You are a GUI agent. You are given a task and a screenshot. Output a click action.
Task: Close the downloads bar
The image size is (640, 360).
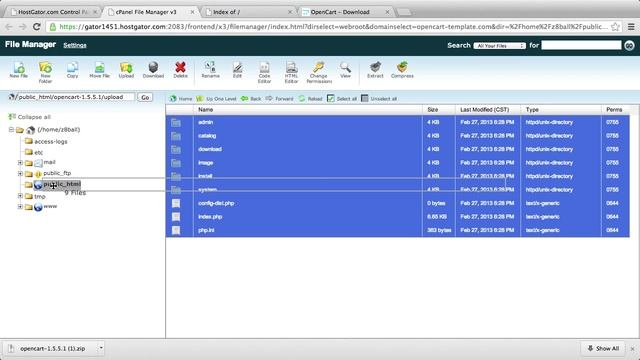[x=632, y=349]
